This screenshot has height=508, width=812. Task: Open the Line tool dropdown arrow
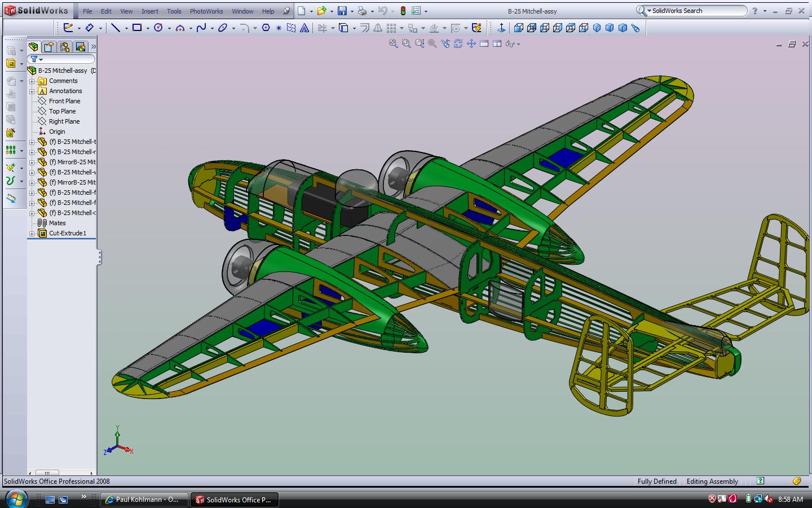coord(126,28)
